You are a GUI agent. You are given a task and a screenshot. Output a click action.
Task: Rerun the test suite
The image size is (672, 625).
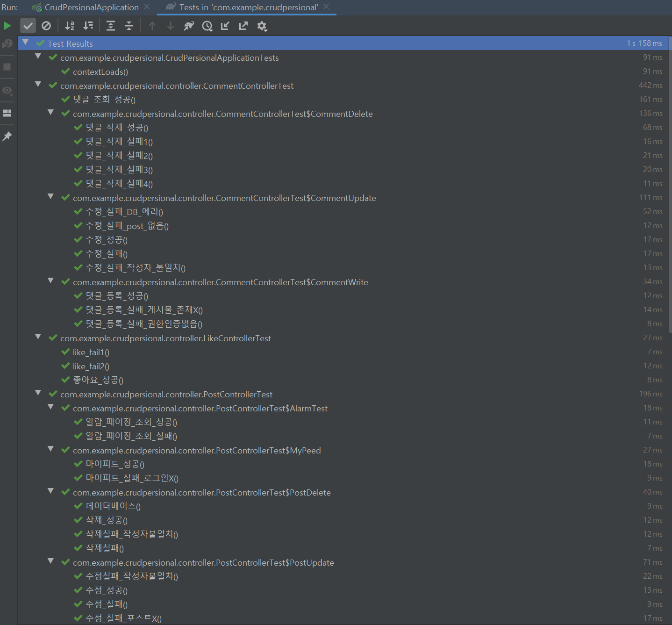click(x=7, y=26)
